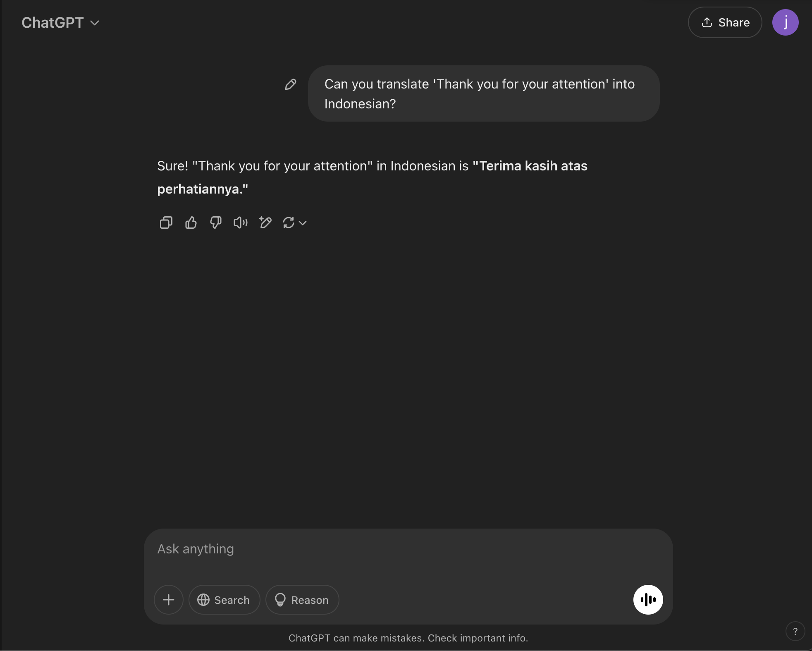Open the help question mark button

(x=795, y=631)
